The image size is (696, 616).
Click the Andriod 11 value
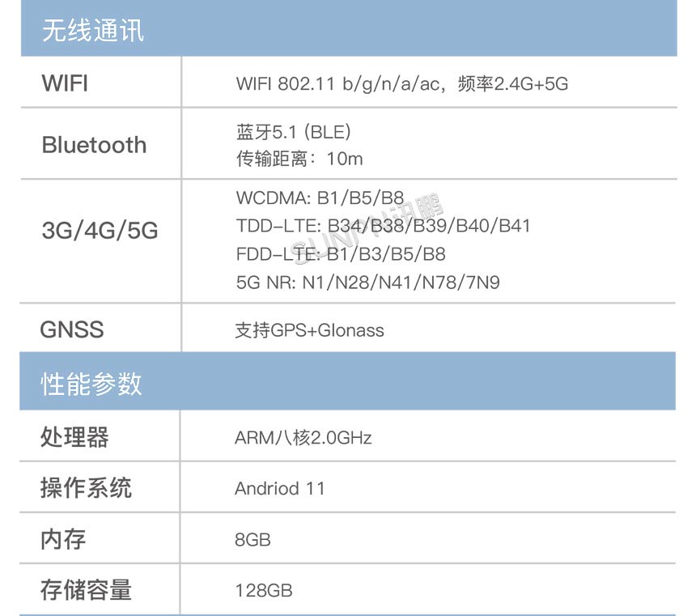[x=279, y=489]
